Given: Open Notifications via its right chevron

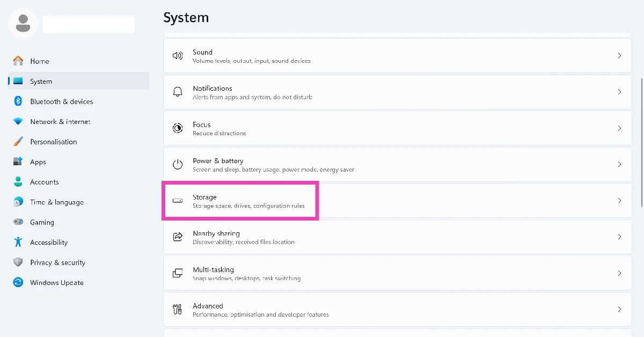Looking at the screenshot, I should 619,92.
